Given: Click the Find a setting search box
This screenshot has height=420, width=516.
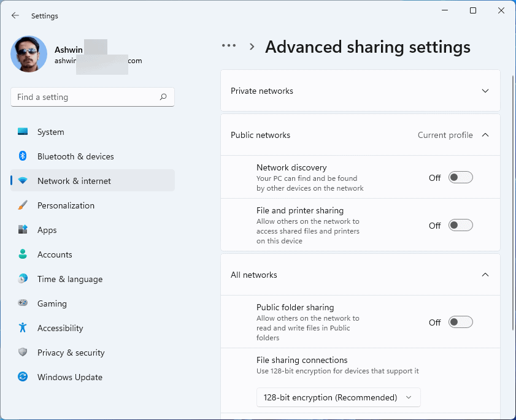Looking at the screenshot, I should click(x=93, y=97).
